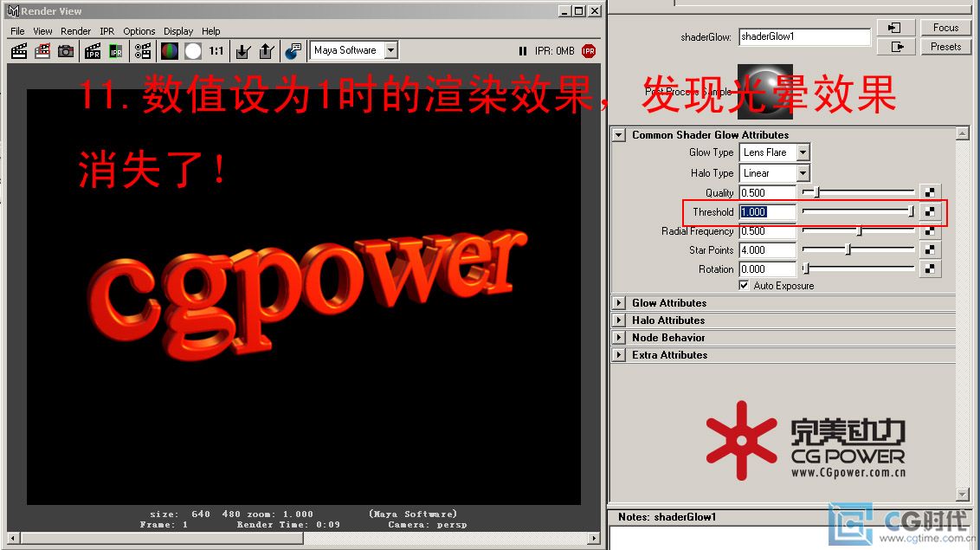Click the Render Region icon with red outline

[x=42, y=51]
